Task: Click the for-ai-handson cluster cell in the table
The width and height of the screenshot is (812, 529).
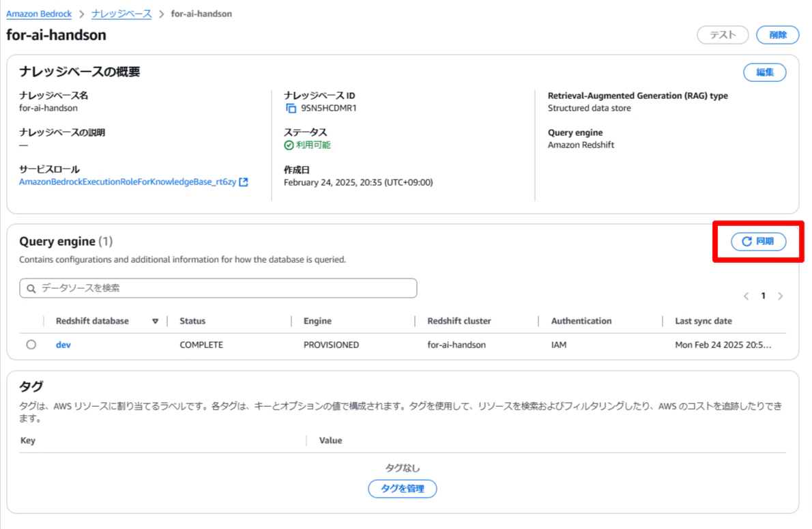Action: [x=456, y=345]
